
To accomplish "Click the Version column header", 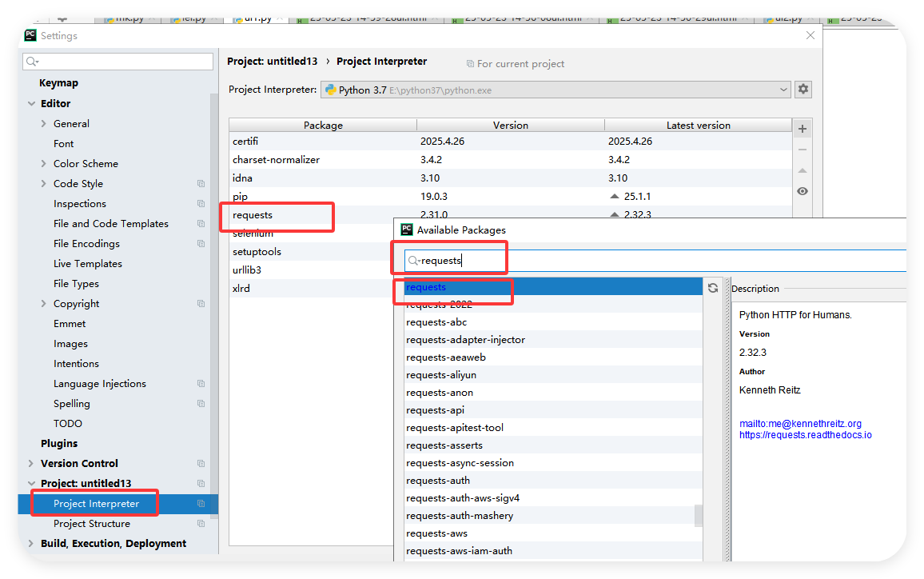I will (x=510, y=125).
